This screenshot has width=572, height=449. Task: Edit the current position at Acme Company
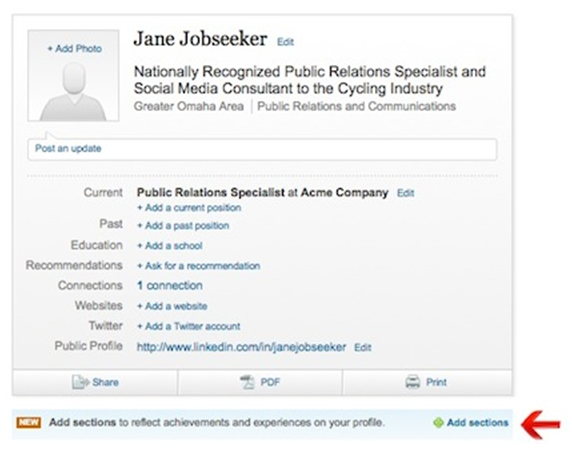(405, 193)
